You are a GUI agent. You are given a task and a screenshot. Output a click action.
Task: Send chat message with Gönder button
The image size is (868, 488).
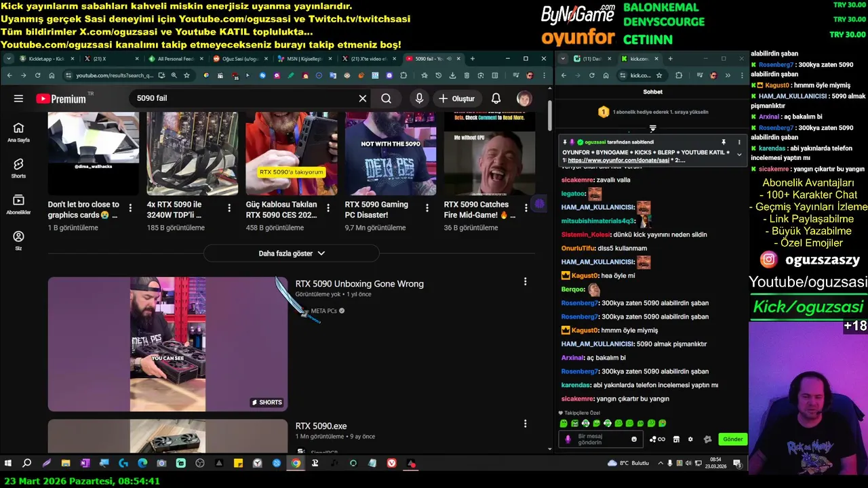tap(732, 439)
